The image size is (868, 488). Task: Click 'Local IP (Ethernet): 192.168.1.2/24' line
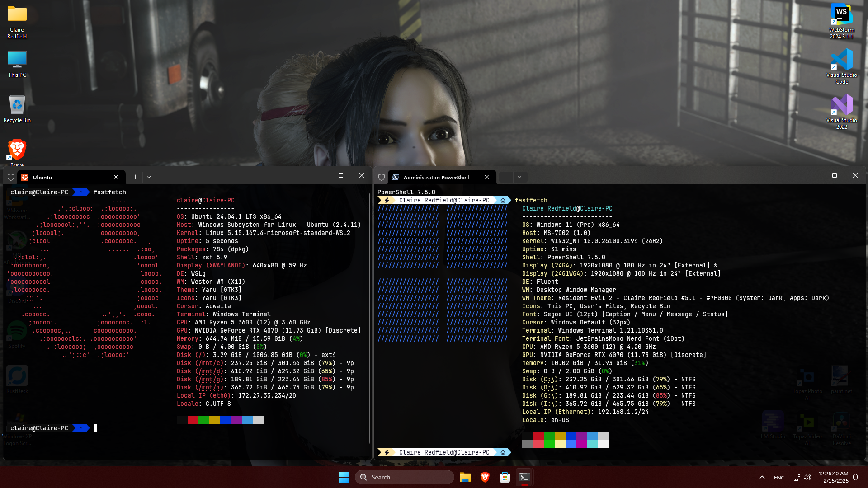(585, 412)
